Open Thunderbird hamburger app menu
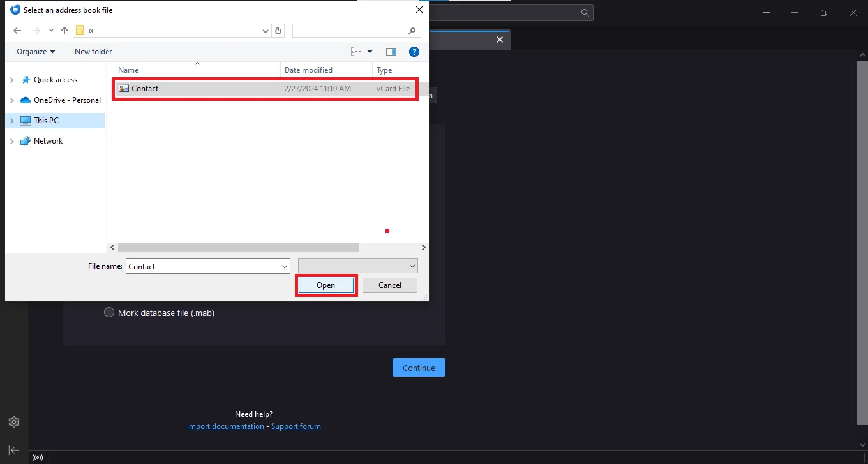The width and height of the screenshot is (868, 464). pyautogui.click(x=767, y=13)
